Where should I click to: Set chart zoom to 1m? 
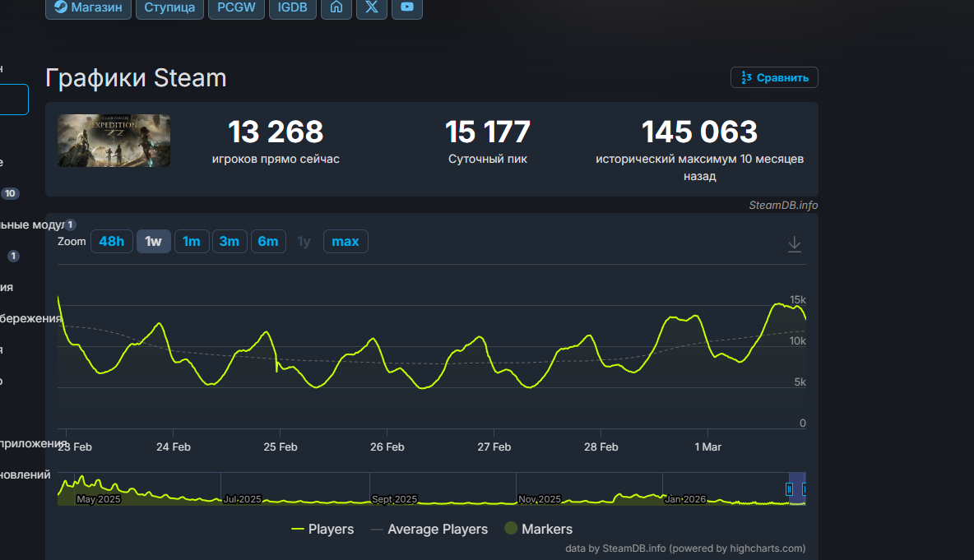(x=192, y=242)
